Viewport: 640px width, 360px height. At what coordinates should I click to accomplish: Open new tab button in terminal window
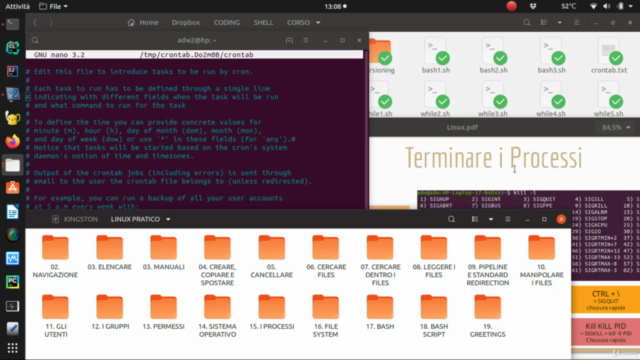pos(289,40)
